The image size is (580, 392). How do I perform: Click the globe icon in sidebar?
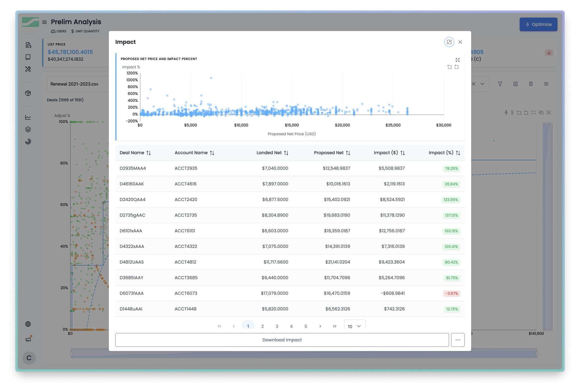(x=28, y=324)
